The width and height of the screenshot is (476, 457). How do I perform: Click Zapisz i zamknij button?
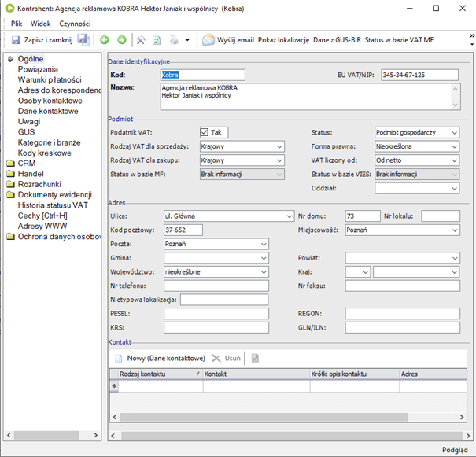(42, 40)
